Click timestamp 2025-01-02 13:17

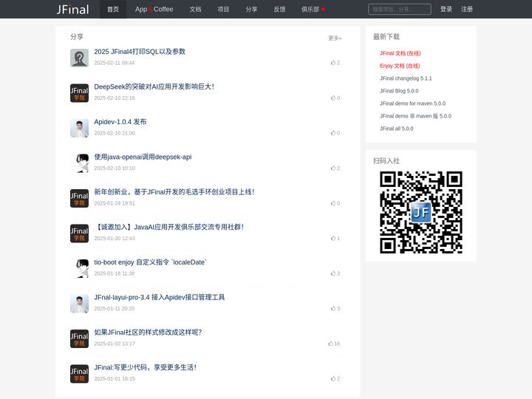(115, 344)
